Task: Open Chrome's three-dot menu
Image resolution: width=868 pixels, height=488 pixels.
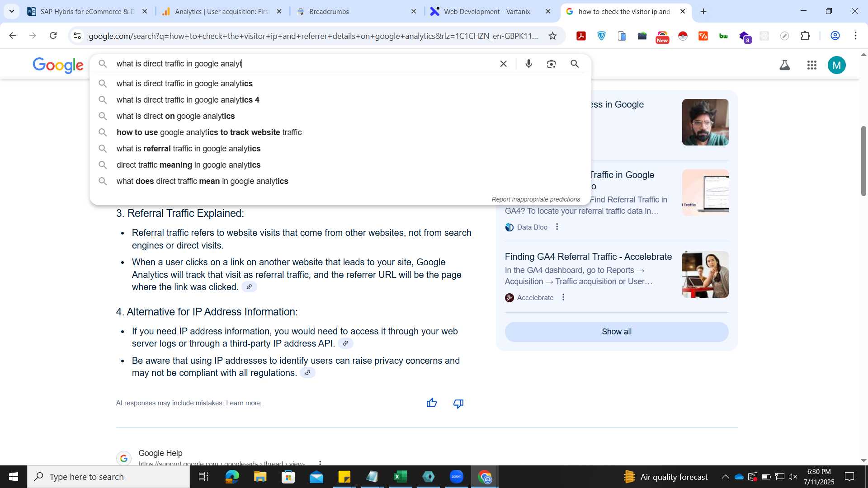Action: tap(855, 36)
